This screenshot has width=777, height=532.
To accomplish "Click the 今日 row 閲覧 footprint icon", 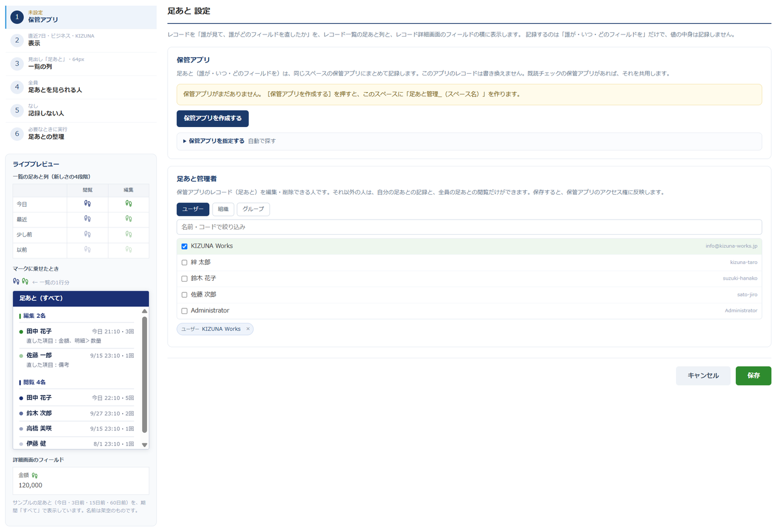I will click(87, 204).
